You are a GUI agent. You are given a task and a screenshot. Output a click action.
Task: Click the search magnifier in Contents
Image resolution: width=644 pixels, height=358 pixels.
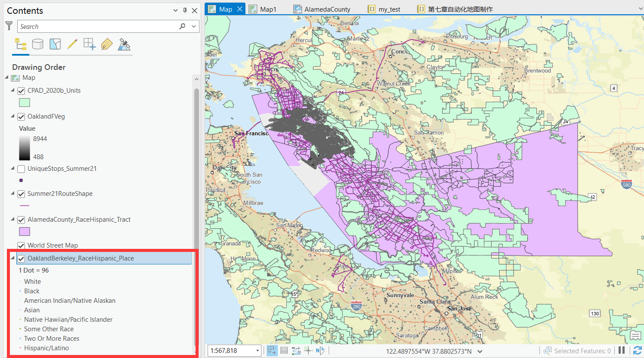[x=182, y=26]
